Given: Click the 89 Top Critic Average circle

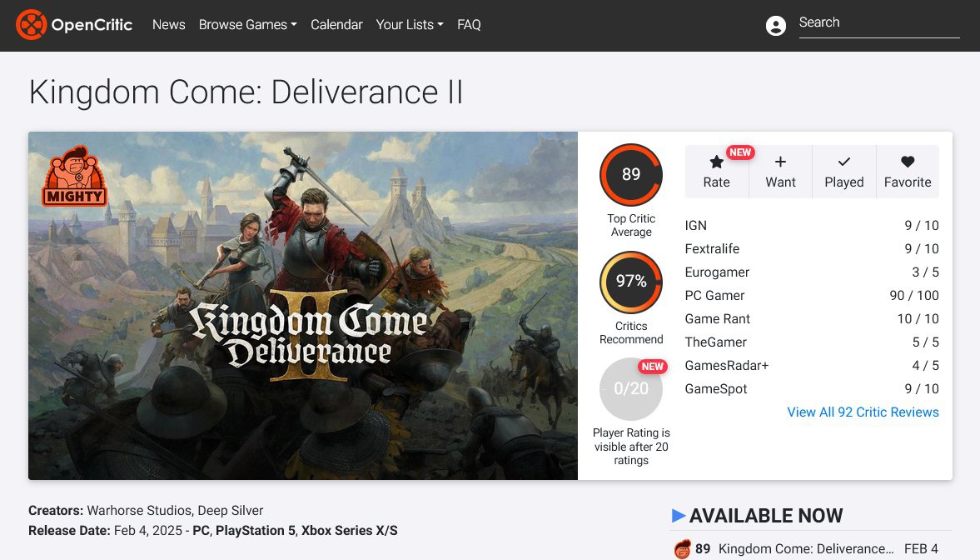Looking at the screenshot, I should coord(631,175).
